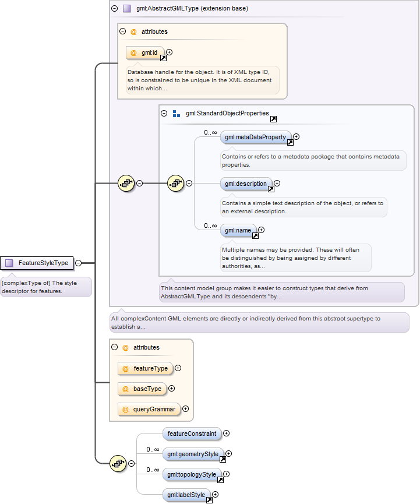This screenshot has height=504, width=420.
Task: Click the outer sequence compositor icon
Action: coord(126,183)
